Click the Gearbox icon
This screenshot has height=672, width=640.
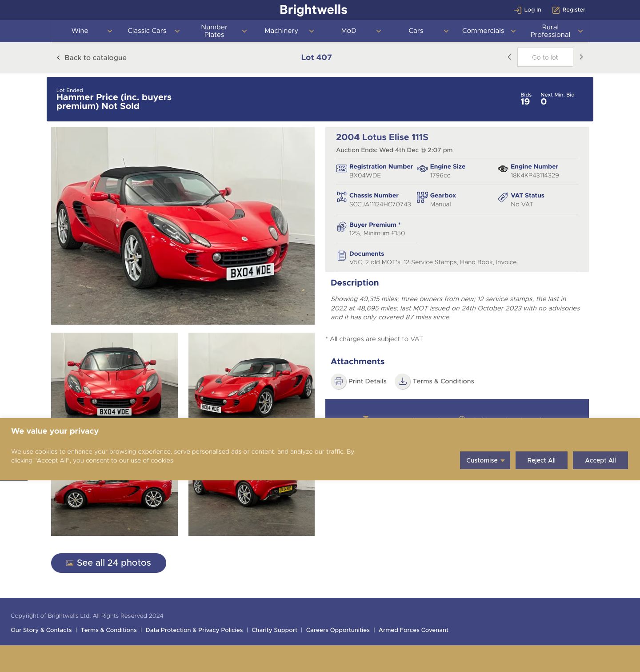[x=422, y=197]
